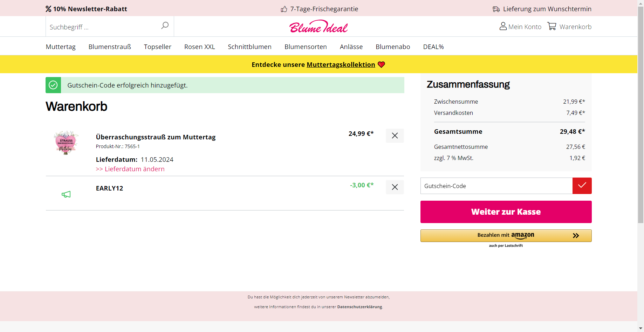Open the Muttertagskollektion link
Image resolution: width=644 pixels, height=332 pixels.
[341, 64]
